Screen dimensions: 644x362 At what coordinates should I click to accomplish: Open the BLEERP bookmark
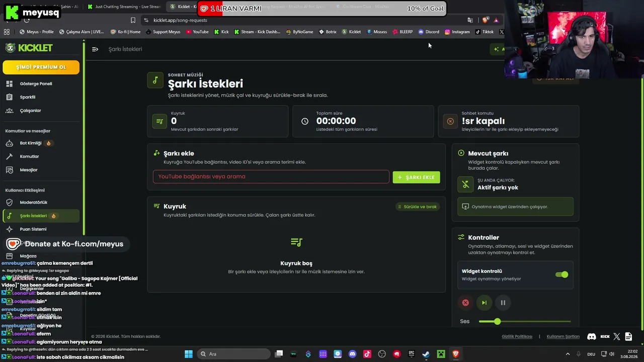403,32
